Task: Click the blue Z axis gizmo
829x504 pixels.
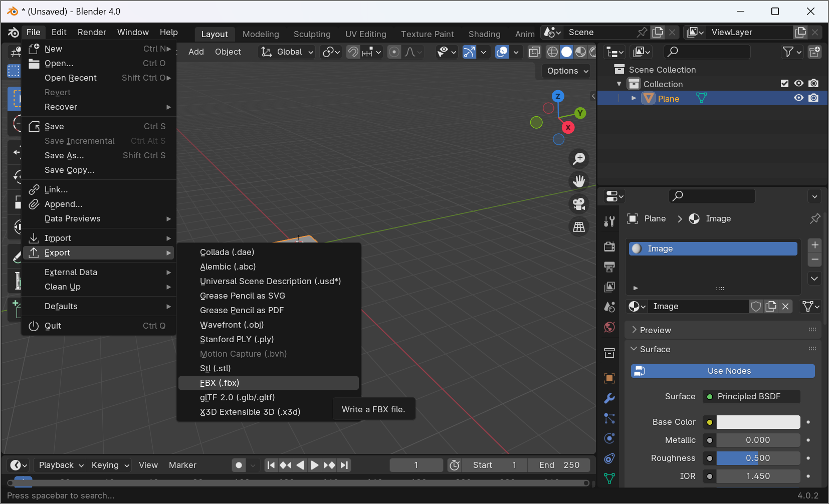Action: tap(558, 96)
